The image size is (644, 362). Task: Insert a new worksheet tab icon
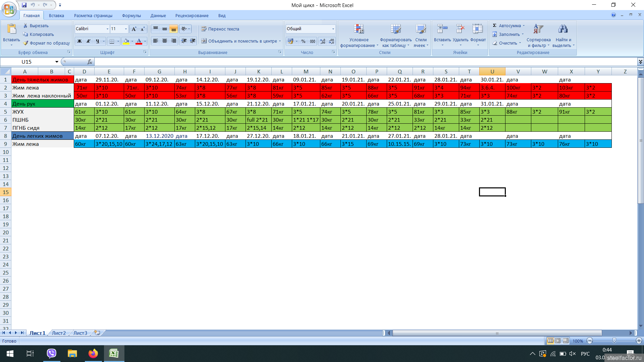[x=97, y=333]
